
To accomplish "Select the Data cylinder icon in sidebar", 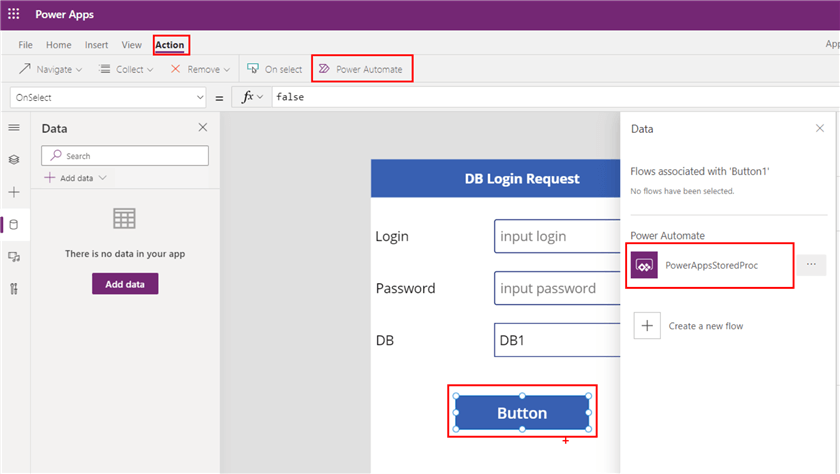I will click(x=14, y=224).
